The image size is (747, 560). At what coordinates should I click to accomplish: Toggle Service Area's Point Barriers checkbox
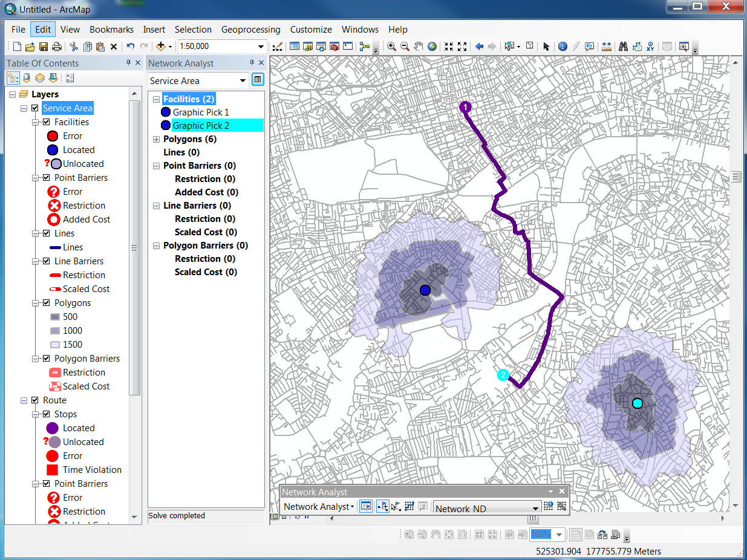(x=47, y=178)
